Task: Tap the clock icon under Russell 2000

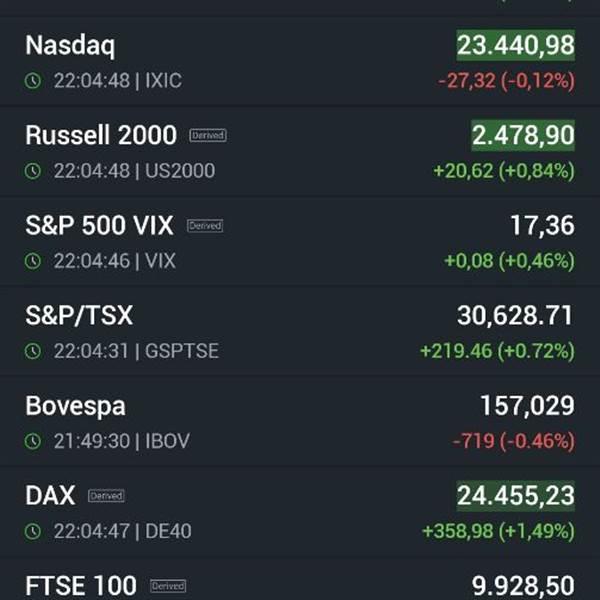Action: pos(33,171)
